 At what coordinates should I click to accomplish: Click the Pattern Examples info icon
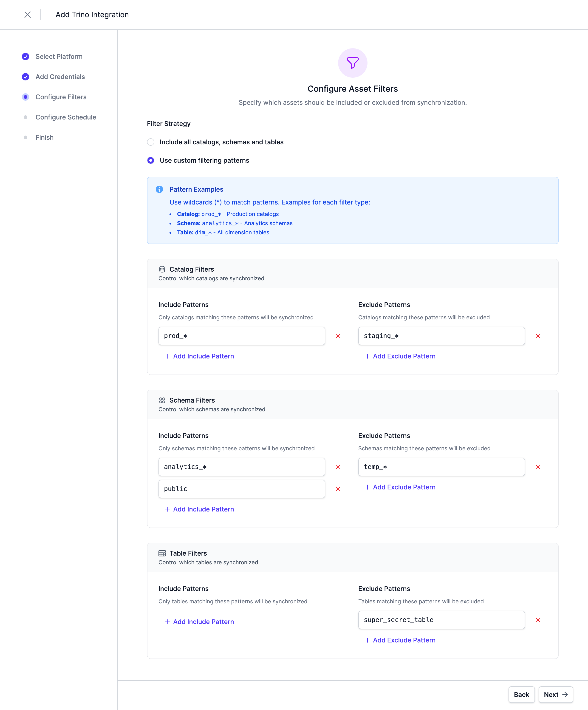tap(159, 189)
